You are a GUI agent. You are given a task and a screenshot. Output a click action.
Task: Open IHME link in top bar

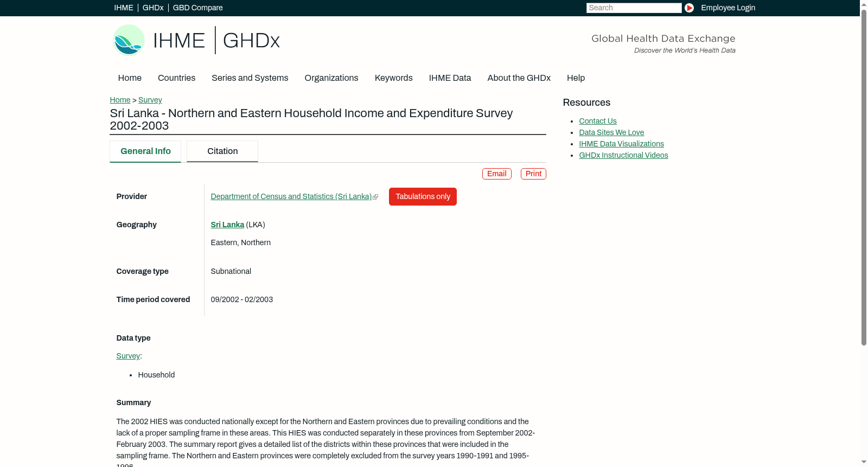(124, 8)
